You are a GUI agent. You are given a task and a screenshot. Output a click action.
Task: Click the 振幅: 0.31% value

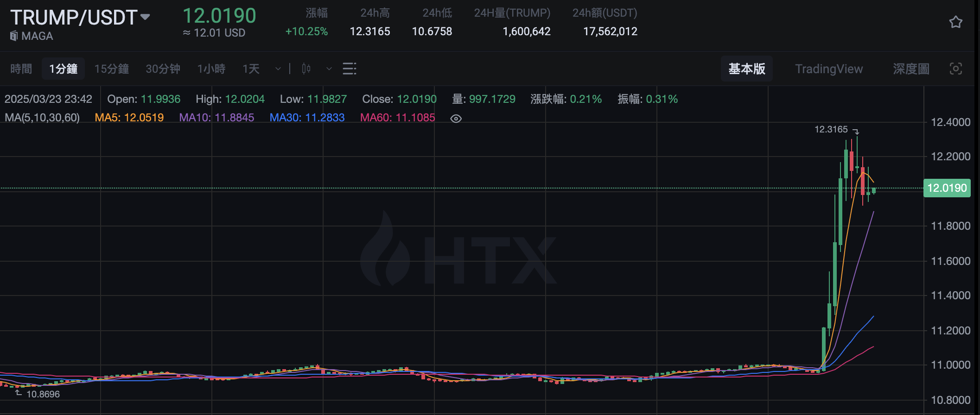coord(648,99)
